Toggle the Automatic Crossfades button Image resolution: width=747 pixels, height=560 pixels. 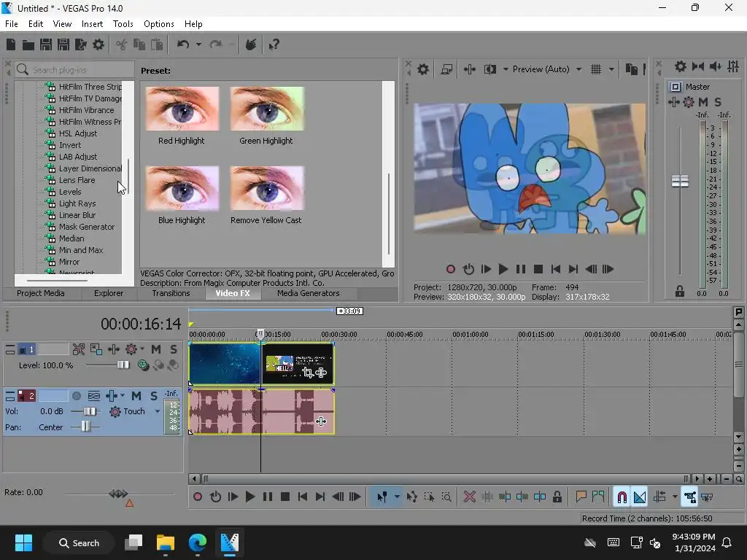coord(640,497)
